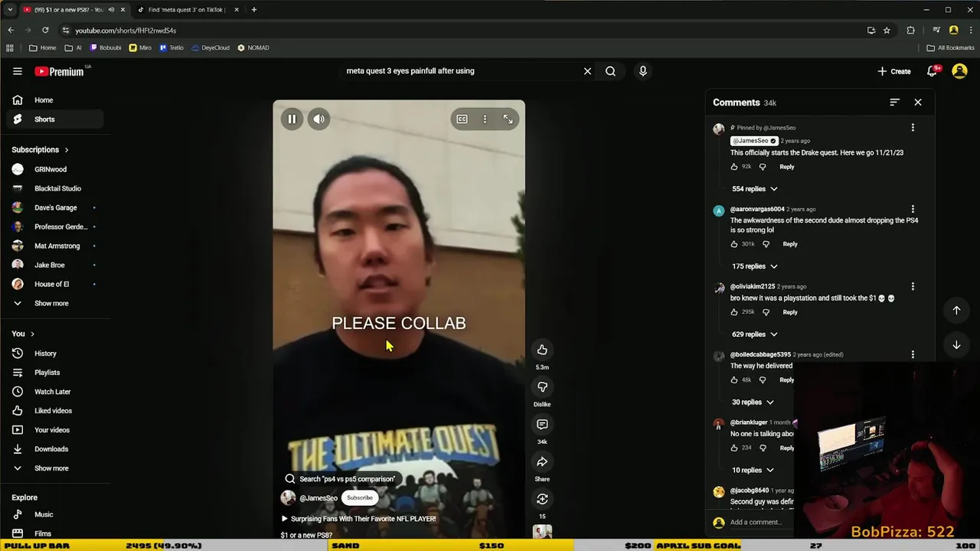This screenshot has height=551, width=980.
Task: Open a new browser tab
Action: point(254,10)
